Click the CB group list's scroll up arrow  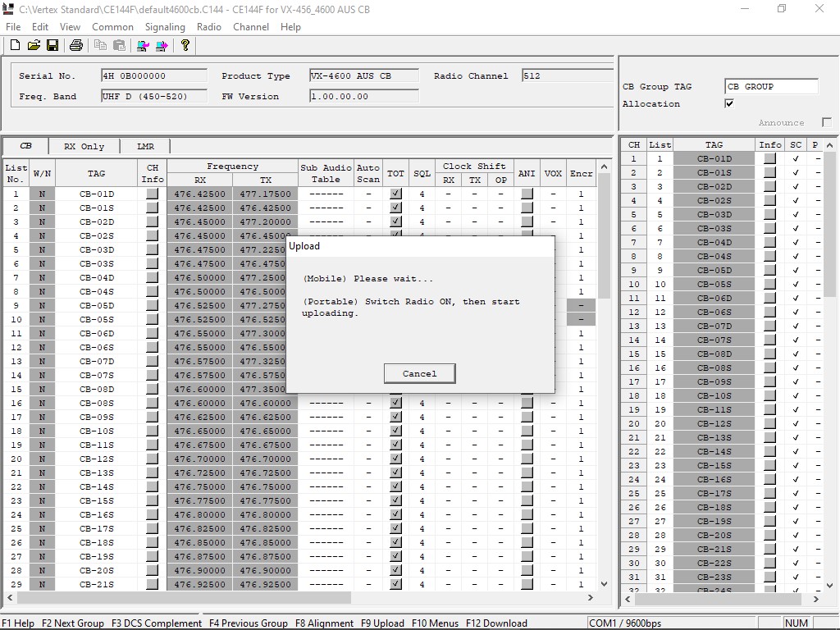tap(830, 145)
